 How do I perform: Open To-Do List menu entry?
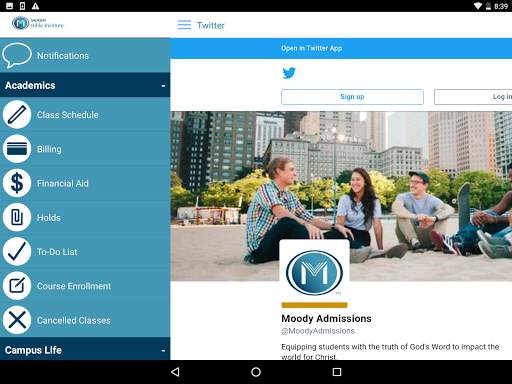[85, 252]
